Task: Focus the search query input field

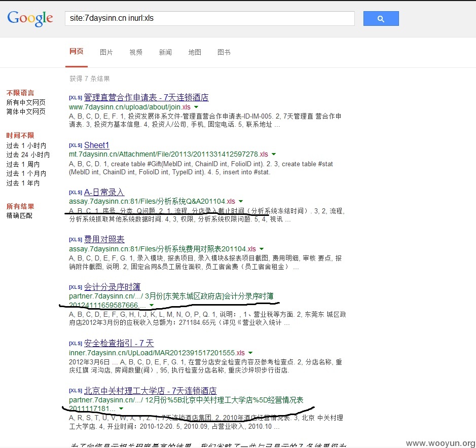Action: coord(209,19)
